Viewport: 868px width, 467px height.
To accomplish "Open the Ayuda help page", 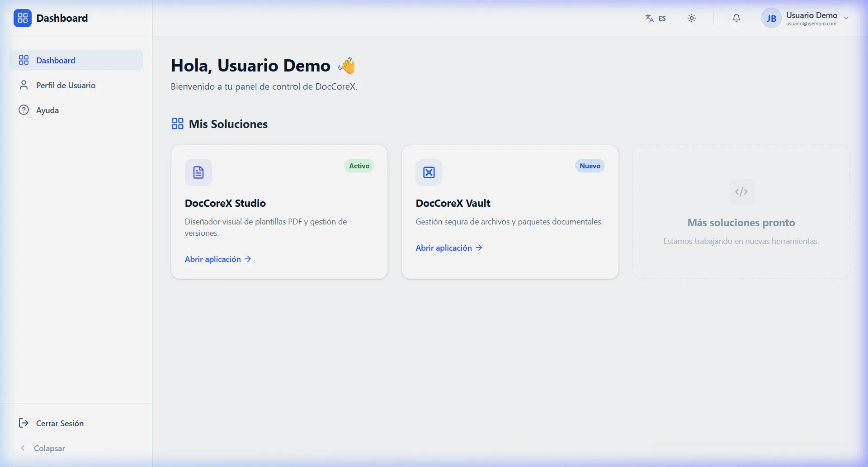I will point(76,110).
